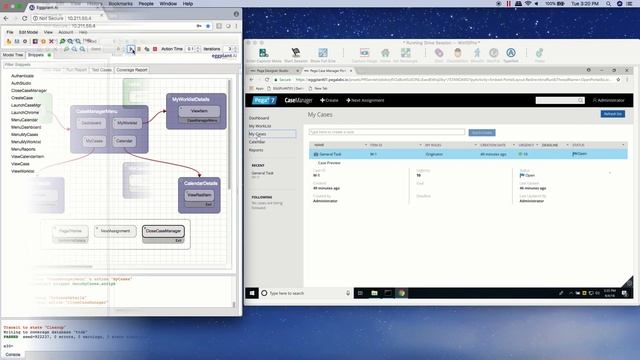Image resolution: width=640 pixels, height=360 pixels.
Task: Open the Test Cases tab
Action: [x=101, y=70]
